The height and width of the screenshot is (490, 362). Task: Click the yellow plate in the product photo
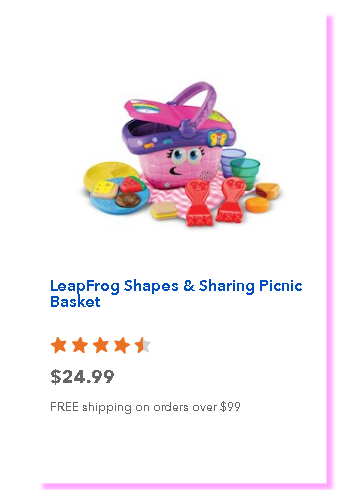107,174
